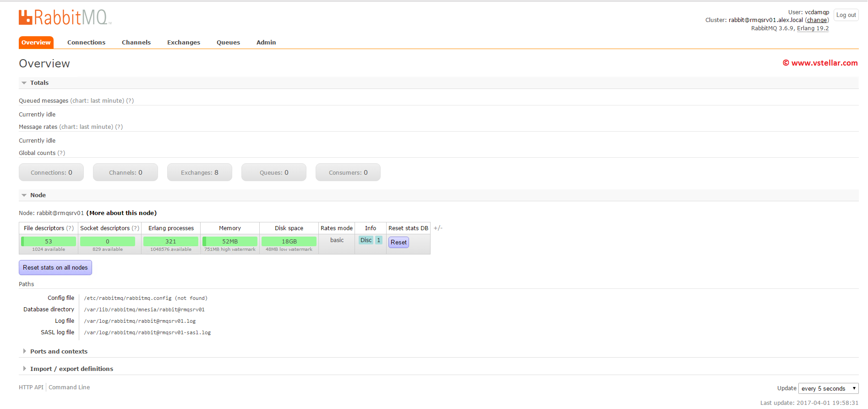Expand Import / export definitions section
Image resolution: width=868 pixels, height=409 pixels.
tap(71, 369)
